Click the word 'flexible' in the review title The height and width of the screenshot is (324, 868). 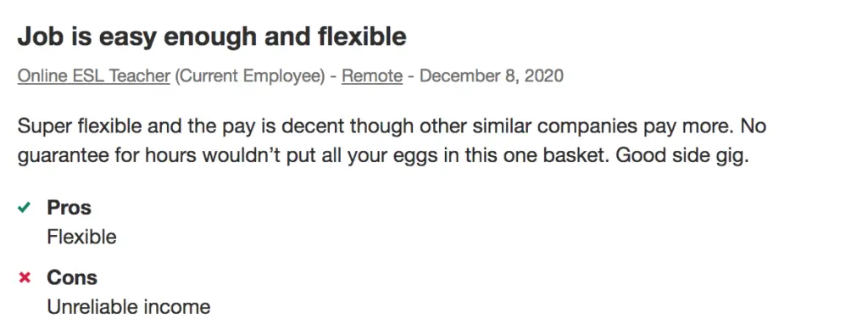pos(363,36)
